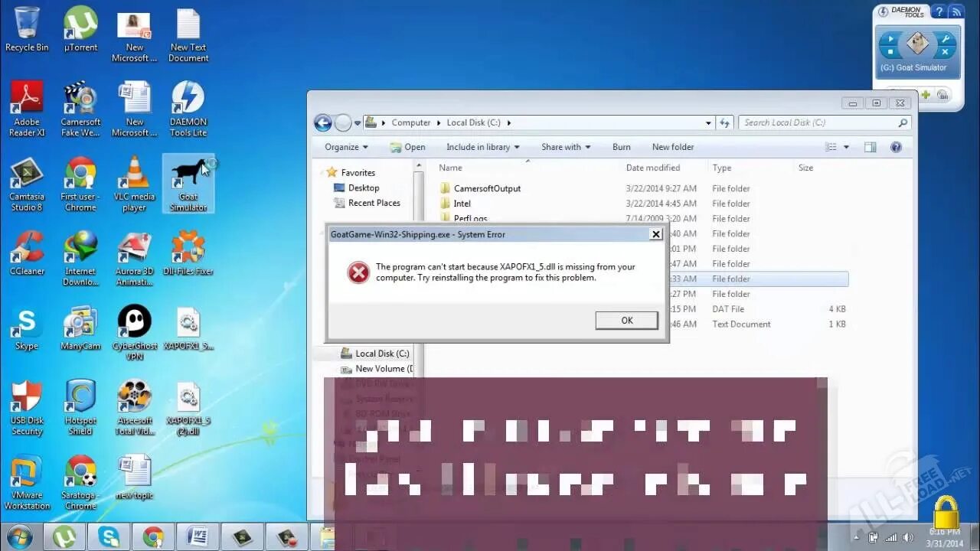Screen dimensions: 980x551
Task: Open DAEMON Tools settings with wrench icon
Action: [946, 38]
